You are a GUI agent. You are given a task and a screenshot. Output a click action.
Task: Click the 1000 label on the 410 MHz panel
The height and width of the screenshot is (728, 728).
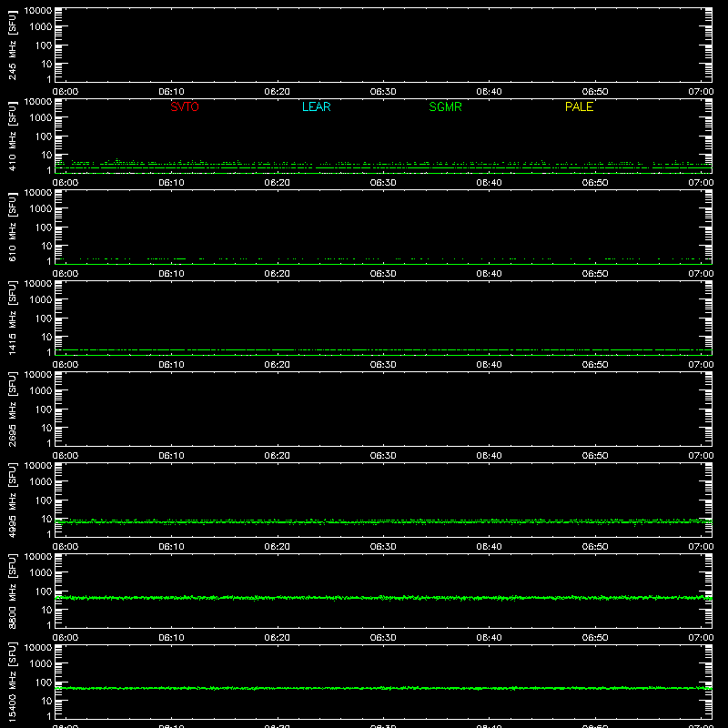click(x=41, y=118)
